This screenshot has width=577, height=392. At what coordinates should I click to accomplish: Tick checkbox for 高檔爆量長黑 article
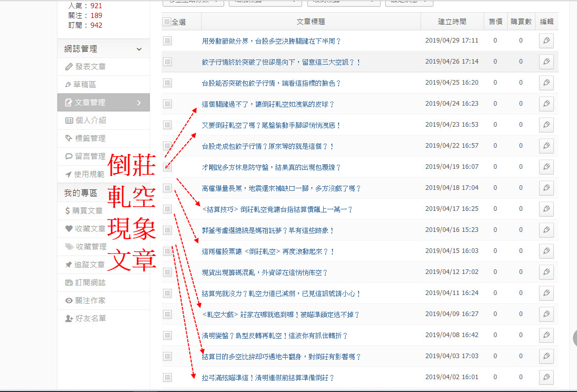167,188
